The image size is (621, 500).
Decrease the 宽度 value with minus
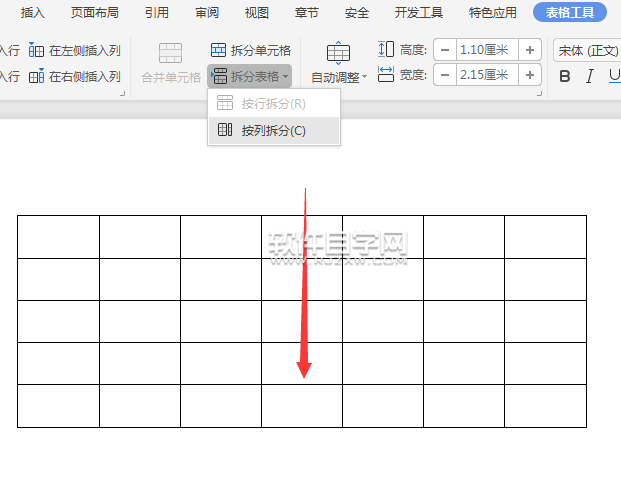click(445, 75)
